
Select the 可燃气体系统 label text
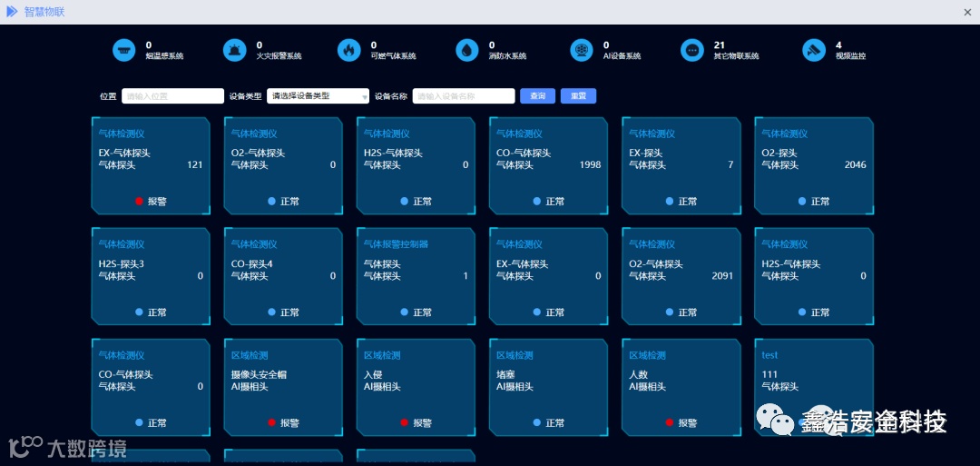(x=393, y=55)
